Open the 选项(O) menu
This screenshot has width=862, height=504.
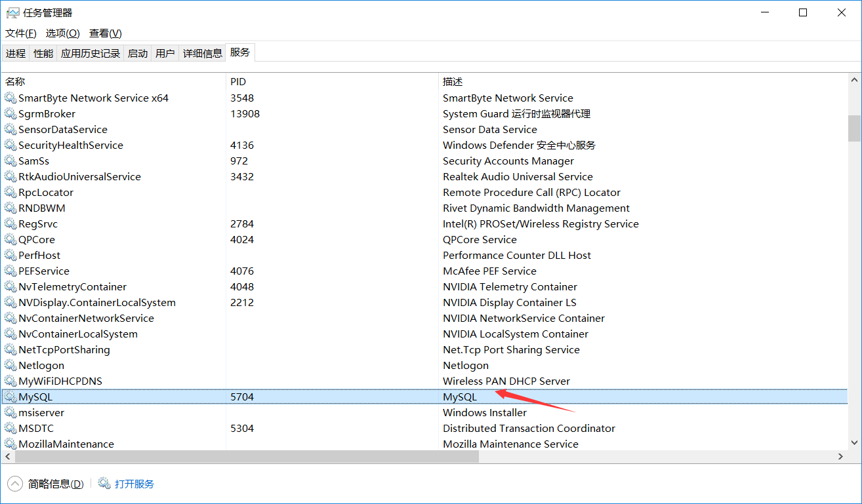pos(63,33)
